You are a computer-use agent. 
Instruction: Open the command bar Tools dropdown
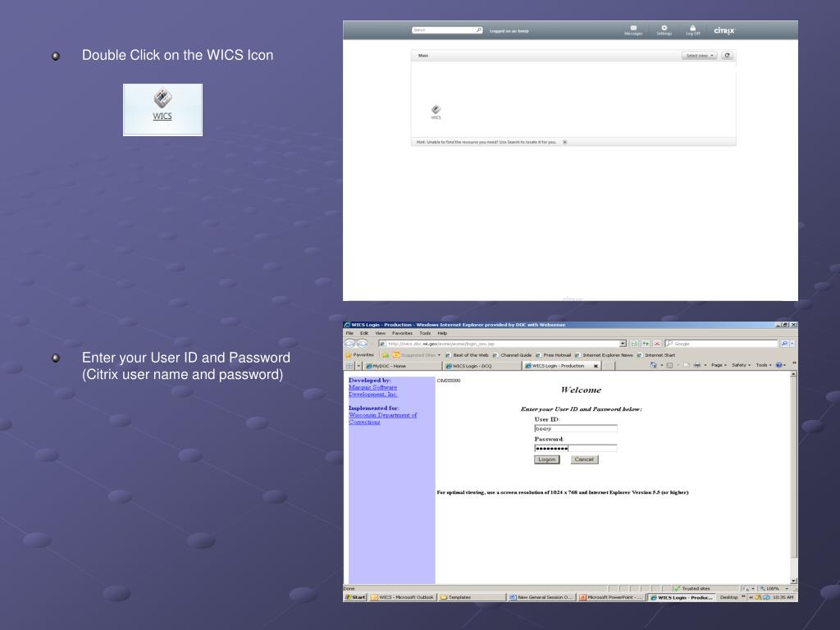(764, 365)
